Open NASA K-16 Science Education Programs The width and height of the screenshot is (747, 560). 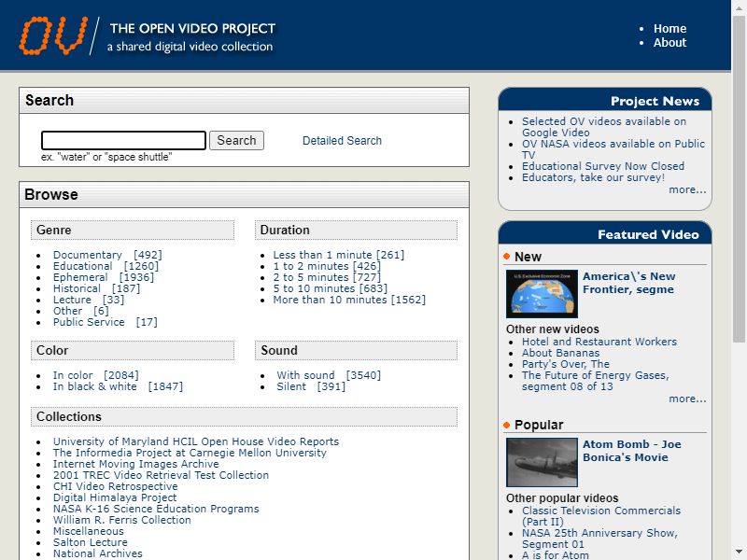156,509
